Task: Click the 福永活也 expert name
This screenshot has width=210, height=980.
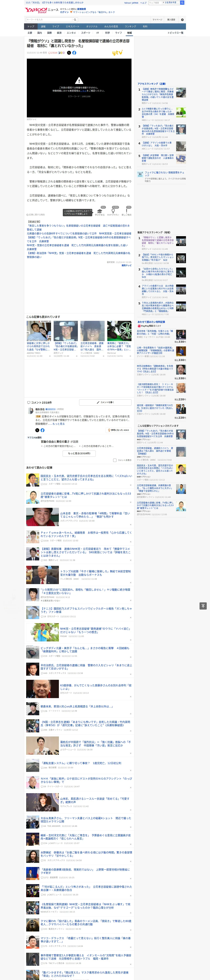Action: (x=40, y=409)
